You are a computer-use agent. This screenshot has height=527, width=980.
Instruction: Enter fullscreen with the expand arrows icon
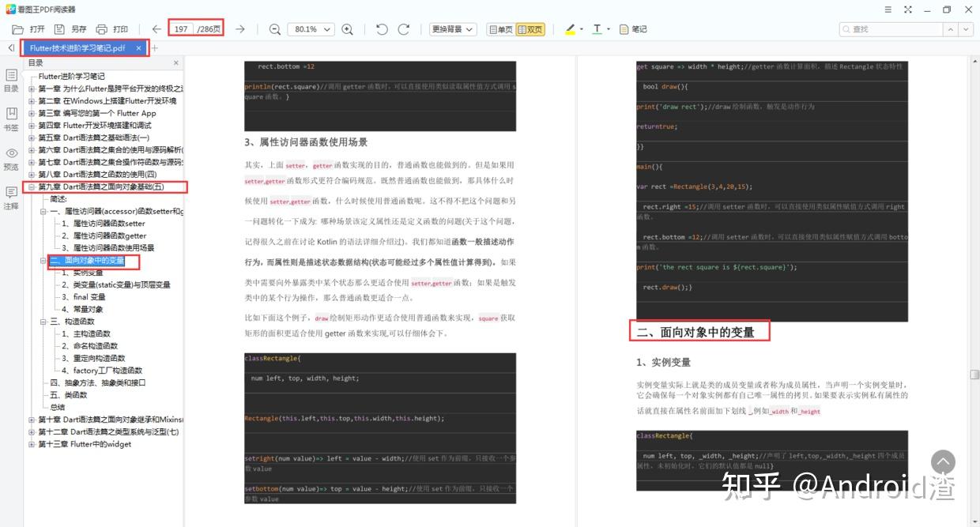(x=907, y=9)
